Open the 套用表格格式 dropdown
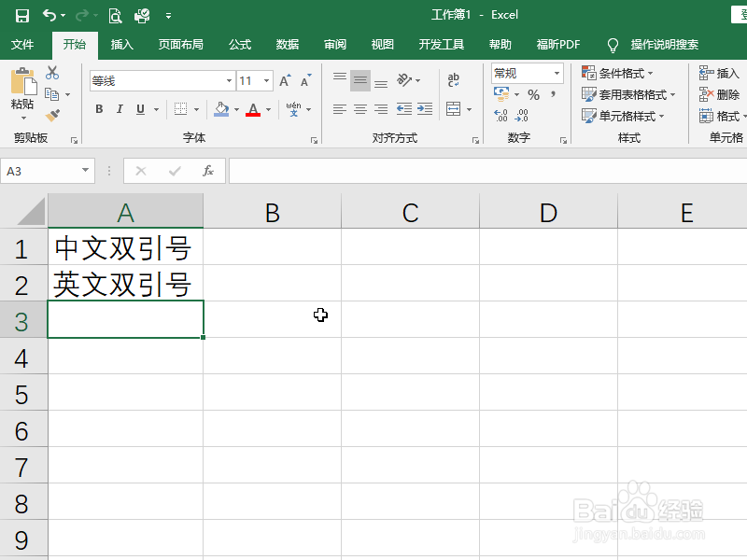 [628, 94]
